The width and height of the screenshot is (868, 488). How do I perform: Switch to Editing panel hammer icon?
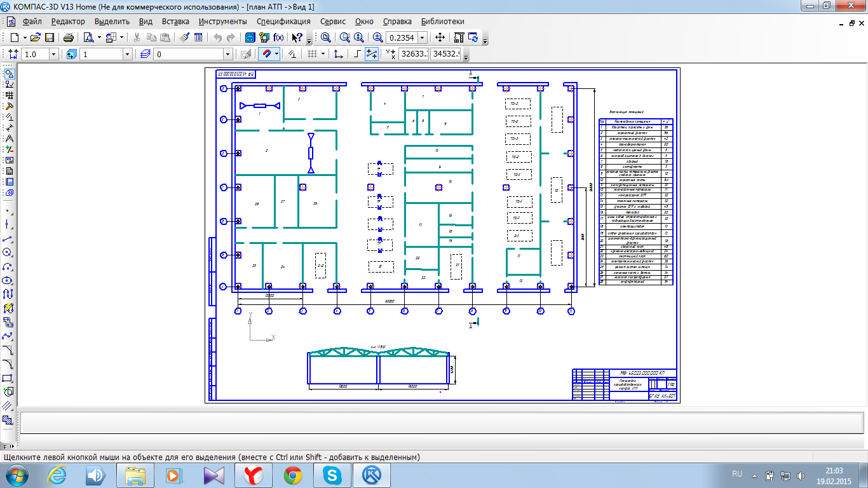[9, 106]
